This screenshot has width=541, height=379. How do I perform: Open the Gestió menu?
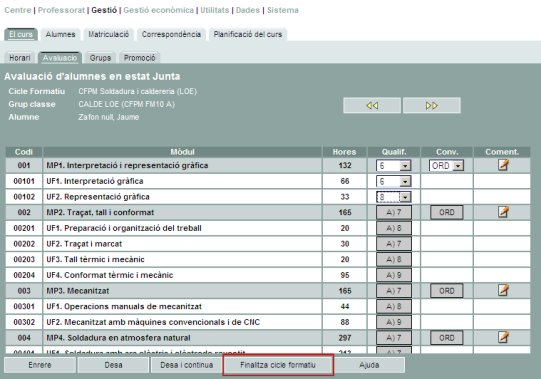point(104,10)
